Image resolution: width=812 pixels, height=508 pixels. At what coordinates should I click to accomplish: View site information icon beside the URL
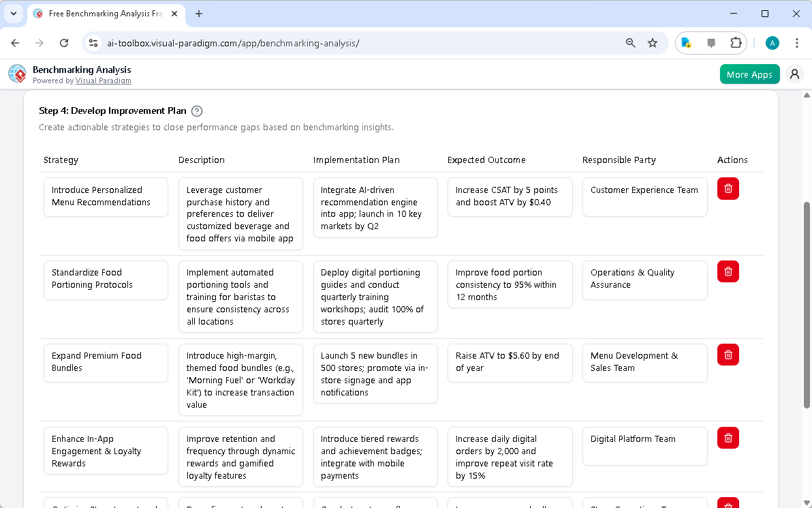pos(93,42)
